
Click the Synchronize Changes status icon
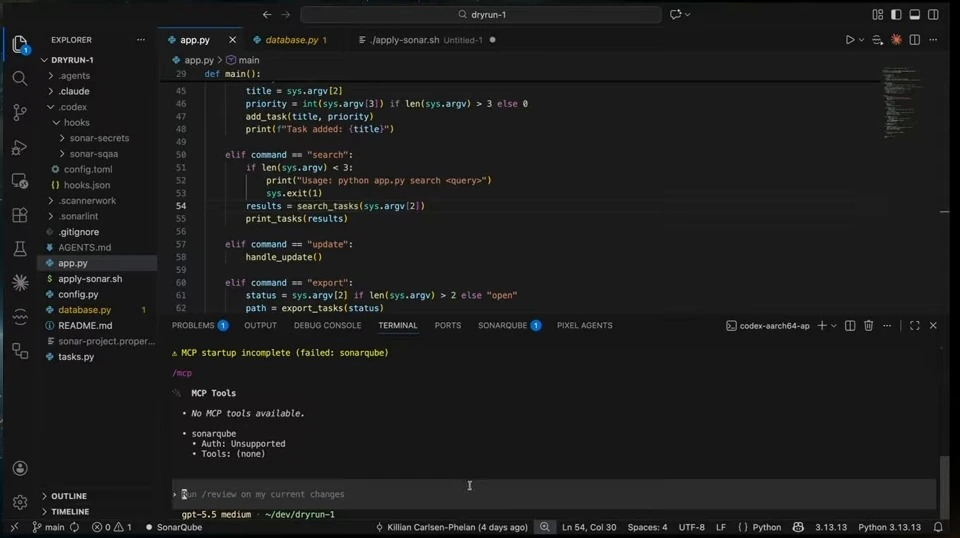pos(74,527)
